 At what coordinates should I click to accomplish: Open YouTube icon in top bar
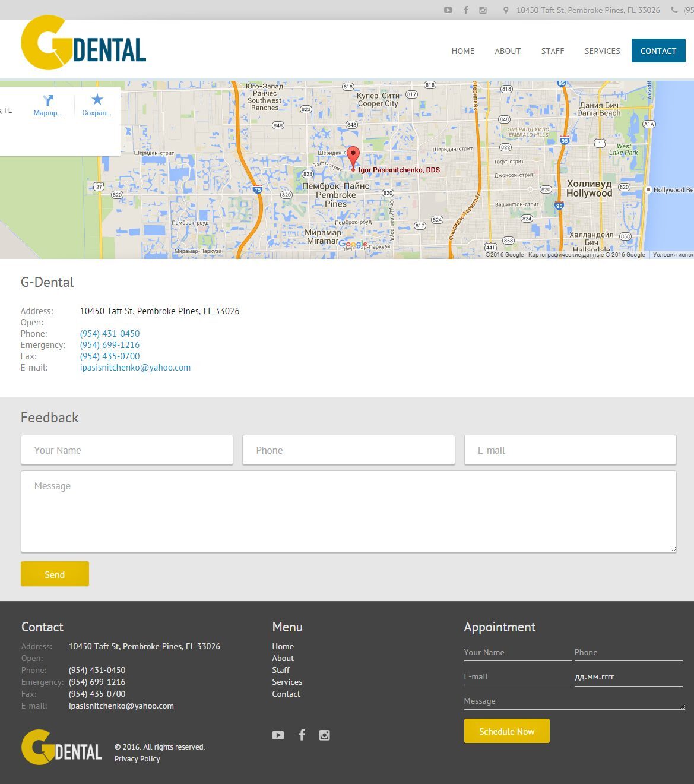tap(448, 10)
